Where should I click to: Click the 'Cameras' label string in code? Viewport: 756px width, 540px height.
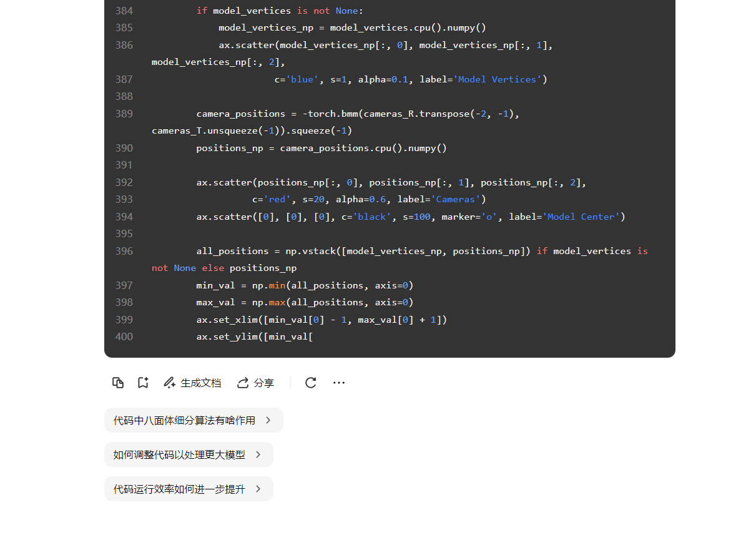click(456, 199)
